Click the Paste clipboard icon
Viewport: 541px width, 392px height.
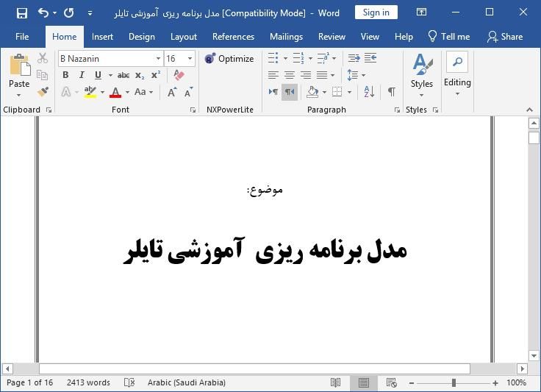point(19,65)
